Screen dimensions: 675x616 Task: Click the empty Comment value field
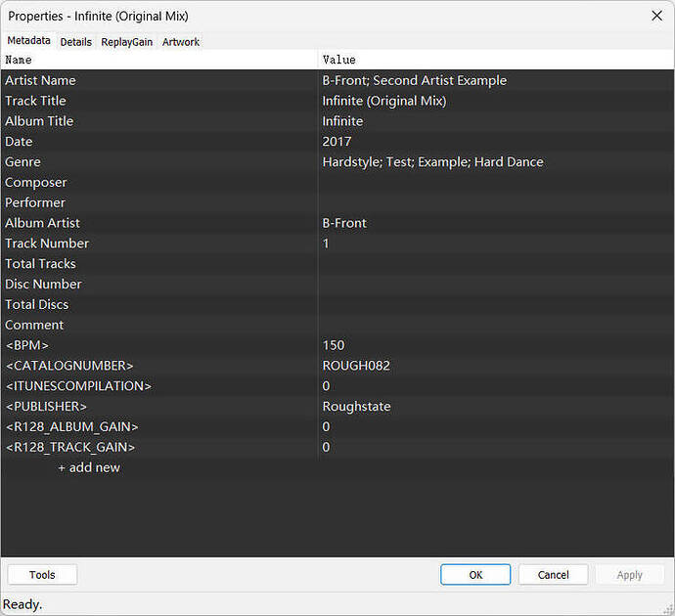pyautogui.click(x=496, y=325)
